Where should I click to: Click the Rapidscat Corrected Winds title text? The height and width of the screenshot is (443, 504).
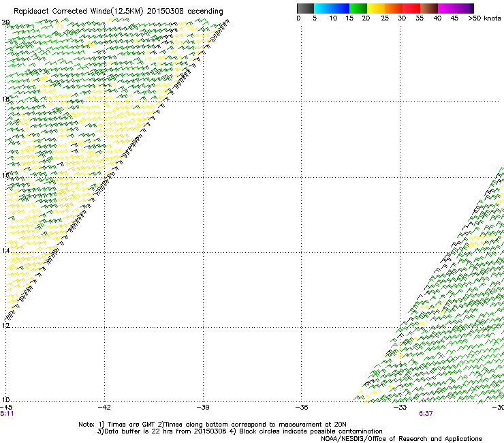(x=119, y=12)
